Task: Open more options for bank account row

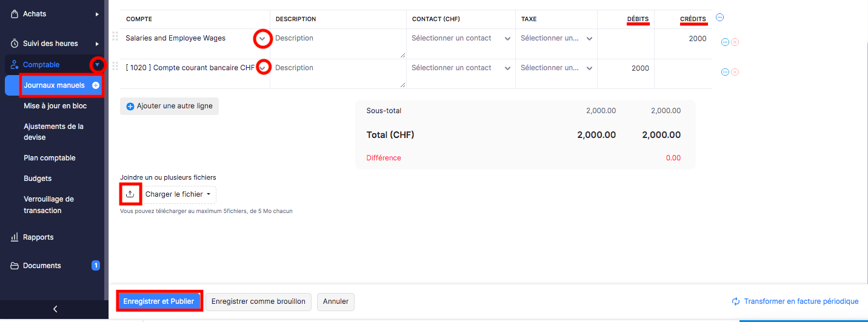Action: click(725, 72)
